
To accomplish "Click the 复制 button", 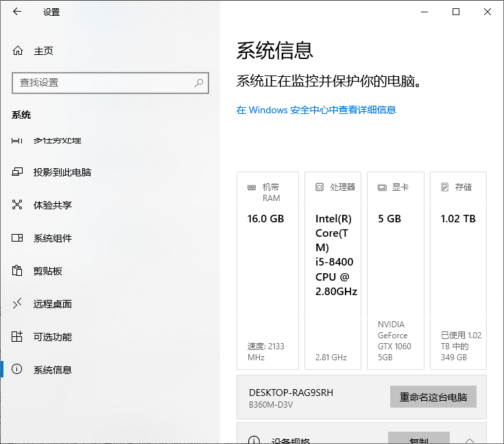I will tap(418, 439).
